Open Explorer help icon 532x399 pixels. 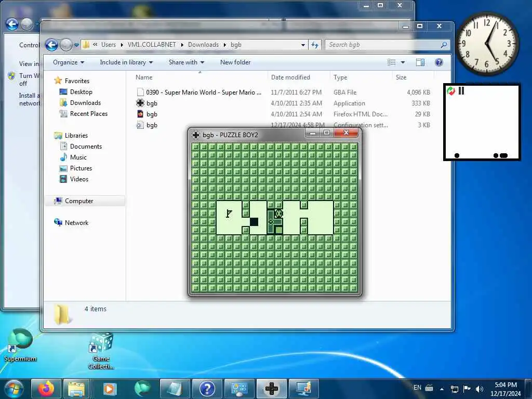coord(438,62)
